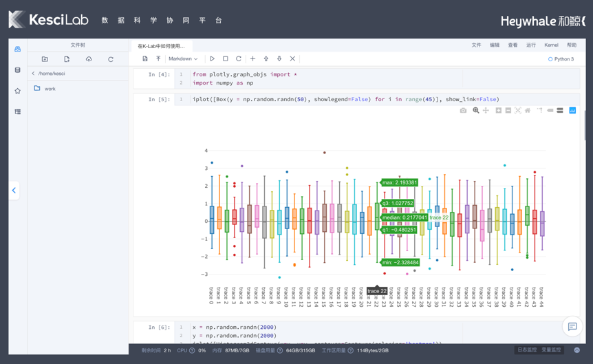
Task: Open 变量监控 variable monitor
Action: coord(551,350)
